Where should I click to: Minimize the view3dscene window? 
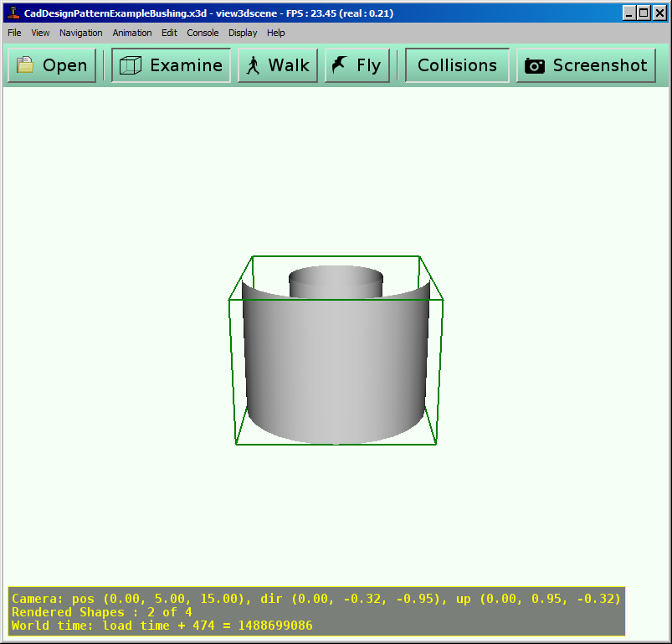628,13
